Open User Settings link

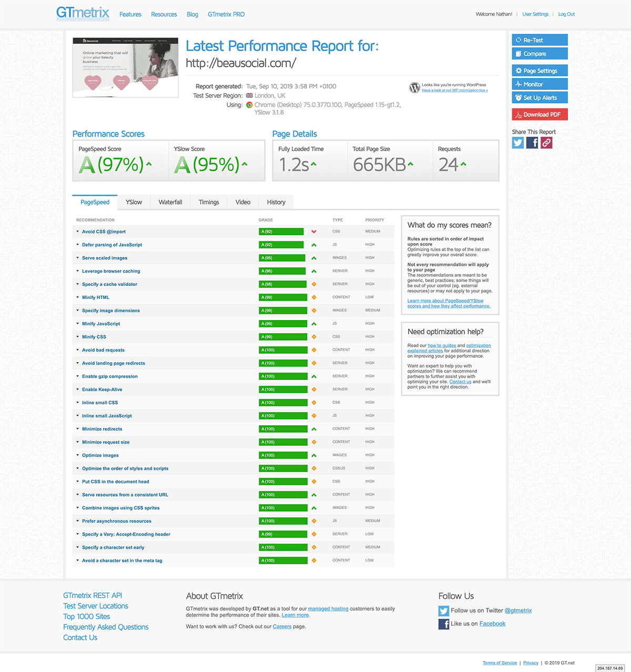pyautogui.click(x=535, y=14)
